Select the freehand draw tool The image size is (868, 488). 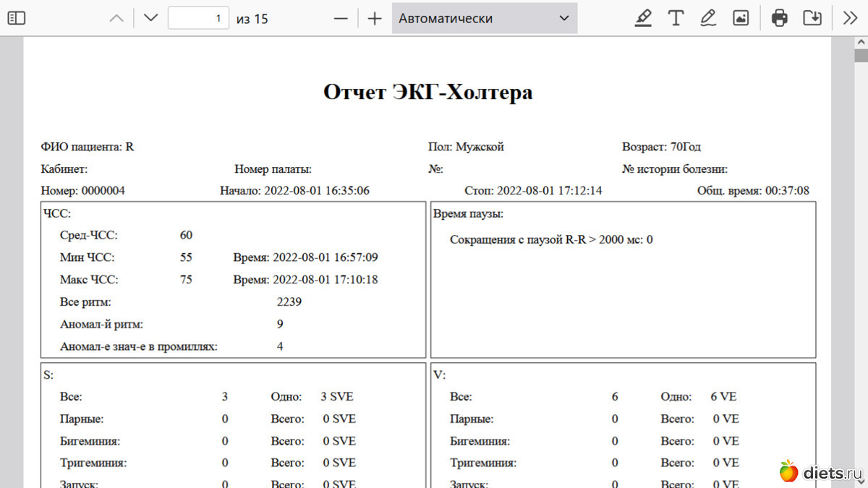coord(708,18)
